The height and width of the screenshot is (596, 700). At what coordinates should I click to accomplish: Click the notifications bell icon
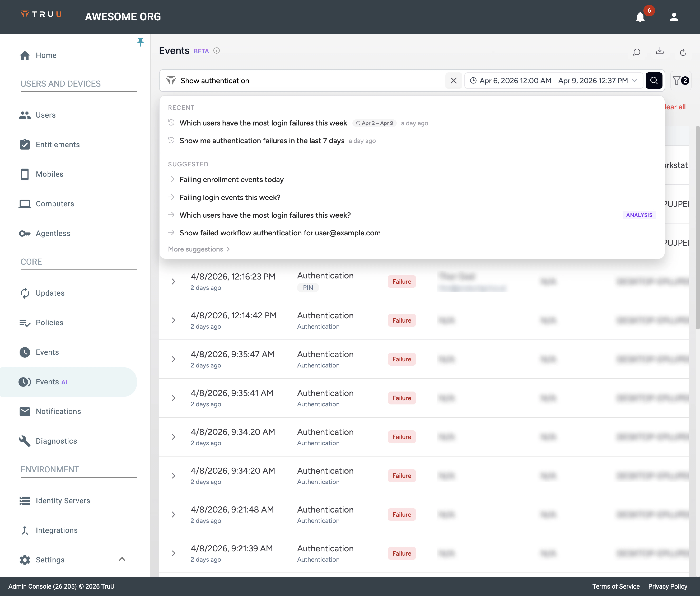click(x=640, y=17)
